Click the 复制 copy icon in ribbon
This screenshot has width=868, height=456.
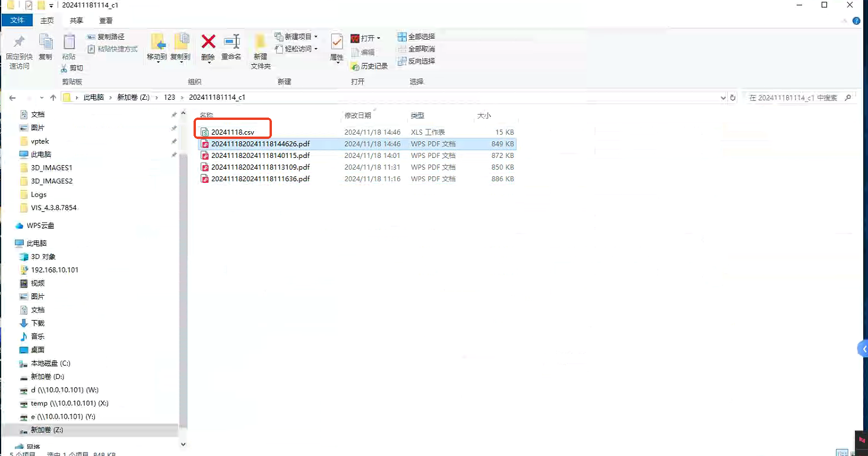pyautogui.click(x=46, y=41)
